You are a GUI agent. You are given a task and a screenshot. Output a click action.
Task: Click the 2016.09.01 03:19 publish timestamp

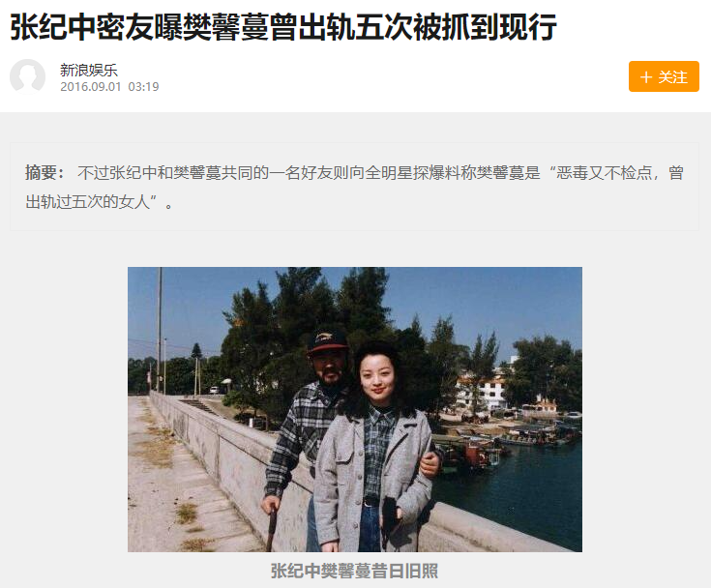[x=109, y=87]
